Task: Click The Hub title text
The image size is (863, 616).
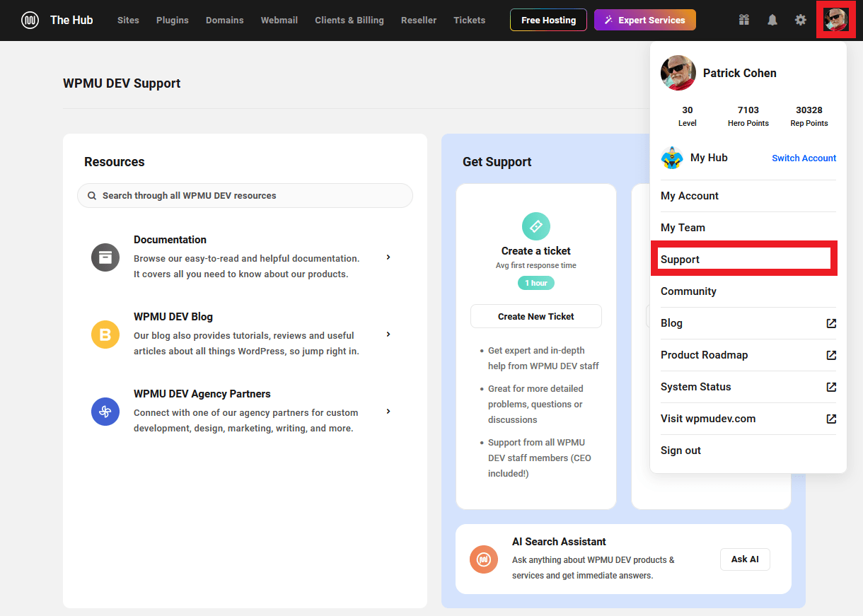Action: point(71,20)
